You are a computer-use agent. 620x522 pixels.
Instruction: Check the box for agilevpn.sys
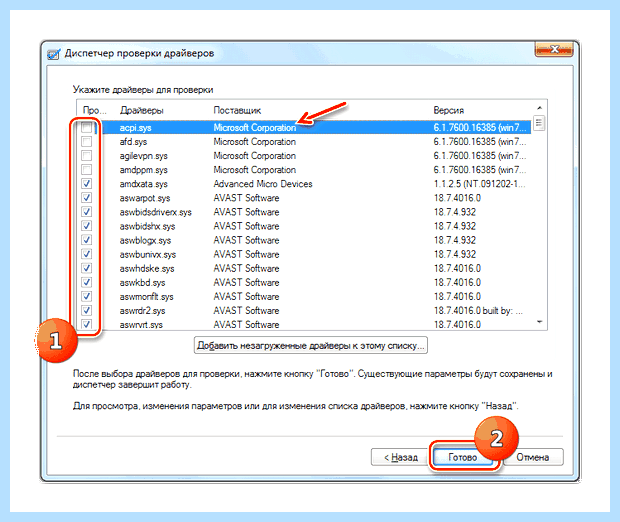point(86,155)
